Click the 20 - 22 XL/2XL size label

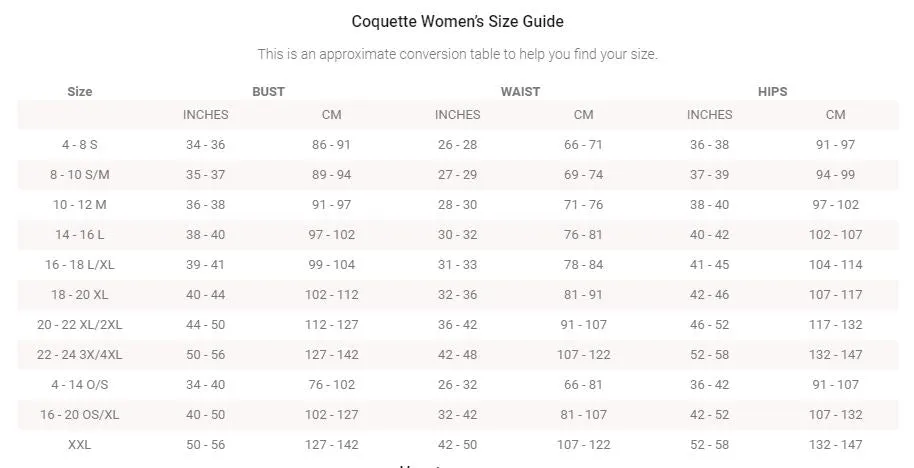80,325
